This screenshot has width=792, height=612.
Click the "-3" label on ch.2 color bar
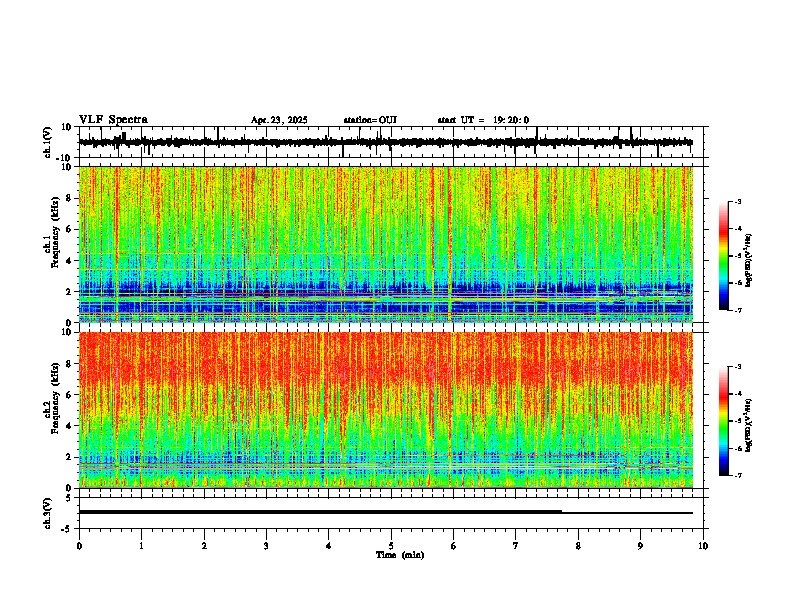737,367
